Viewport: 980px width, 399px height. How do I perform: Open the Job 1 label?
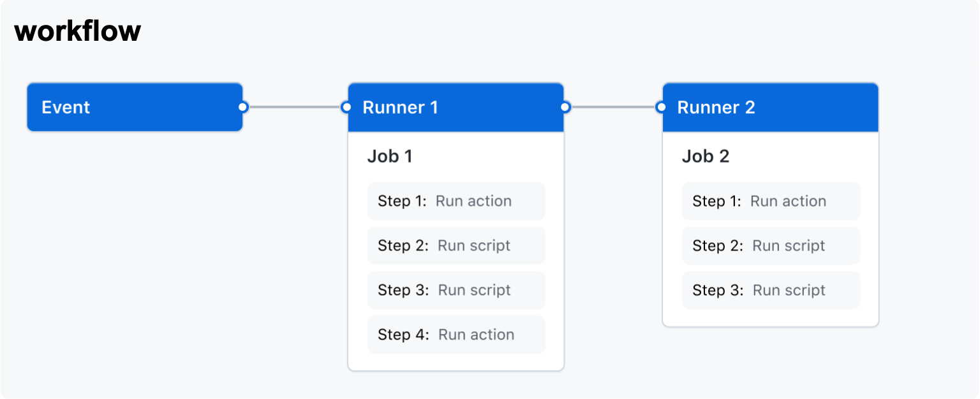[x=390, y=156]
